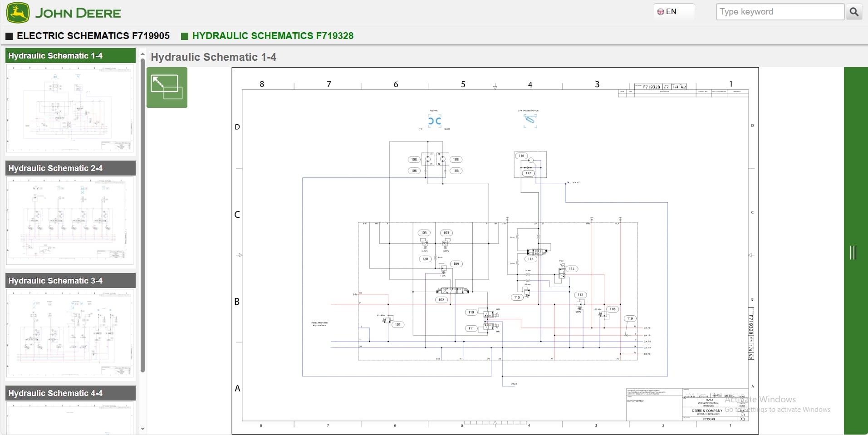
Task: Open the Hydraulic Schematic 2-4 thumbnail
Action: (69, 221)
